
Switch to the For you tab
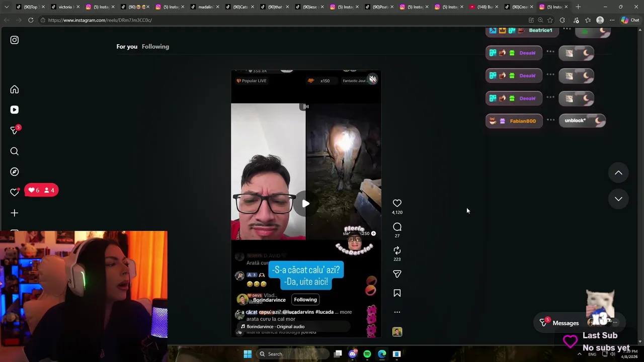127,46
